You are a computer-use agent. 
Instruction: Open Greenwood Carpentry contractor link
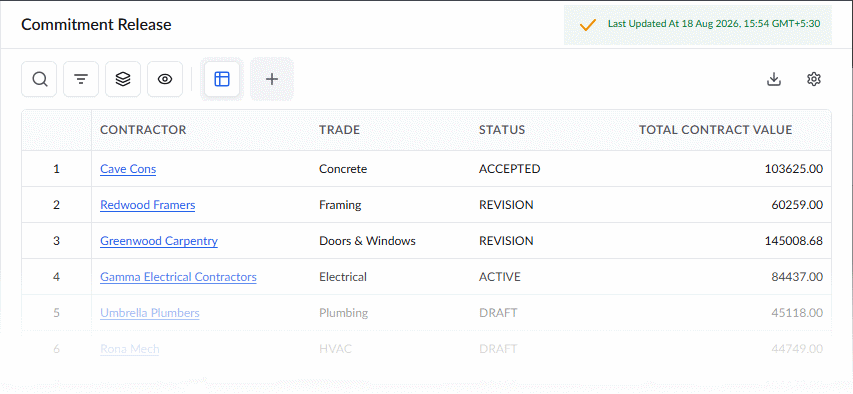click(x=159, y=241)
